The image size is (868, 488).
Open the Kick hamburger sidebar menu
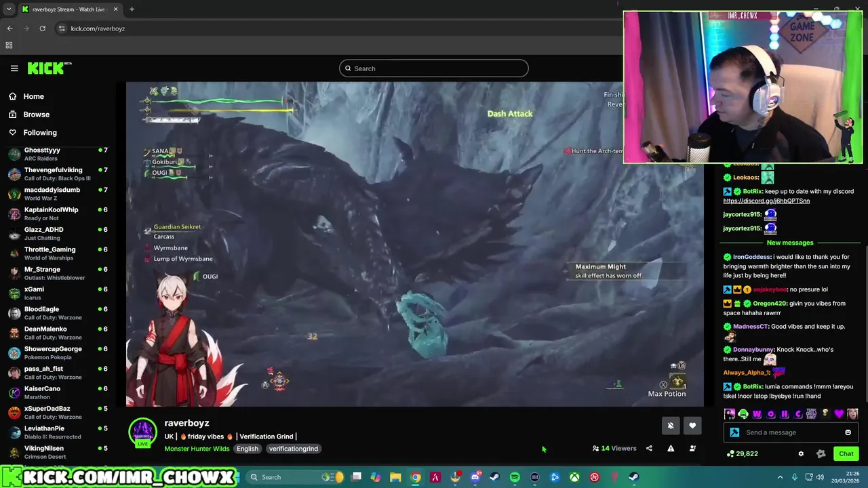[14, 68]
